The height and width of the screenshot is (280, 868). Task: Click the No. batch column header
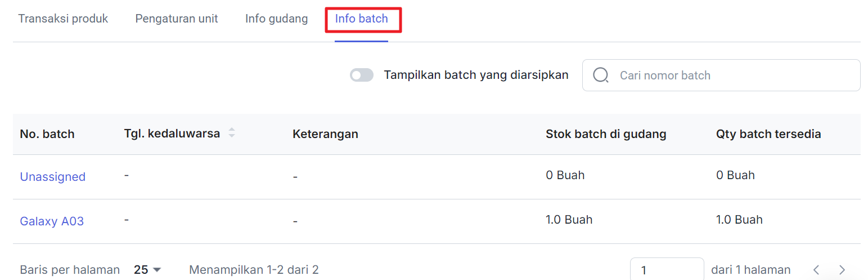click(x=47, y=134)
